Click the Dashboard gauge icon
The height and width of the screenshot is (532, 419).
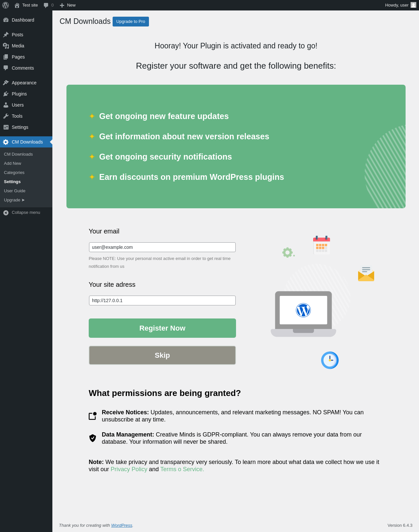pos(6,20)
